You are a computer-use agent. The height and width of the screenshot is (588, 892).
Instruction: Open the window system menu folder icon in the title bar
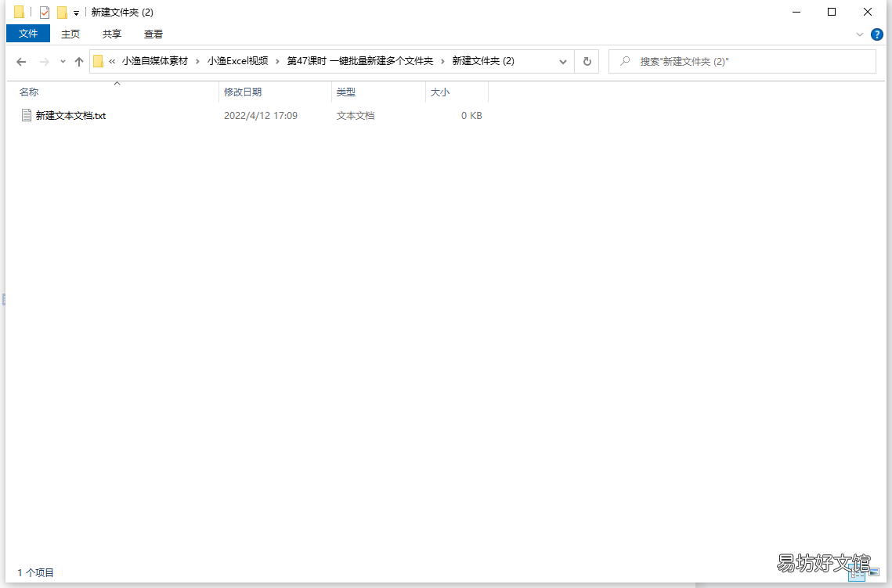pos(19,12)
